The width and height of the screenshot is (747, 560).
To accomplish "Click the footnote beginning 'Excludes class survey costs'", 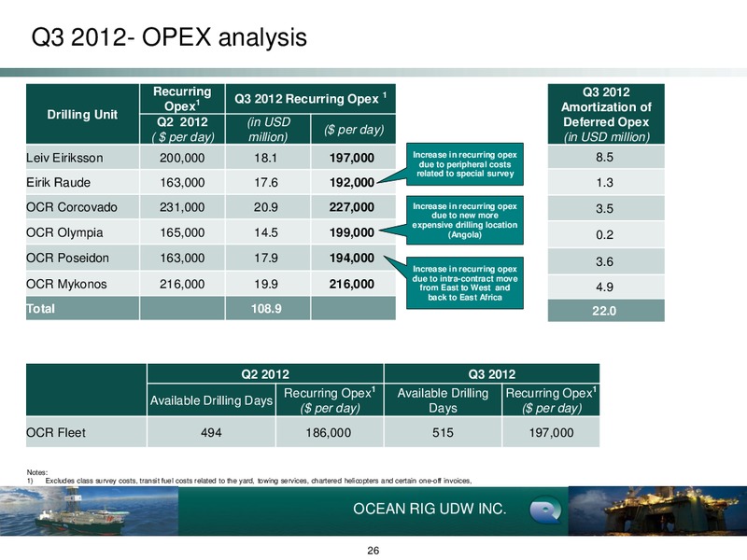I will pyautogui.click(x=259, y=481).
